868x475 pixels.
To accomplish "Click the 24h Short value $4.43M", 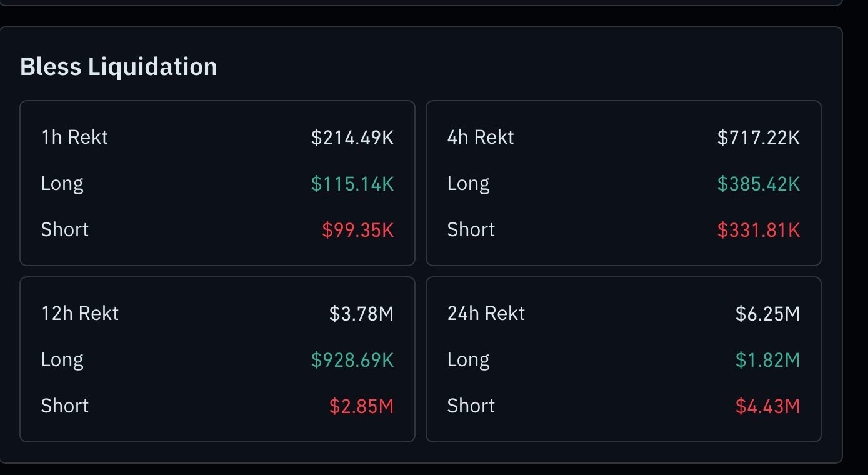I will click(768, 406).
